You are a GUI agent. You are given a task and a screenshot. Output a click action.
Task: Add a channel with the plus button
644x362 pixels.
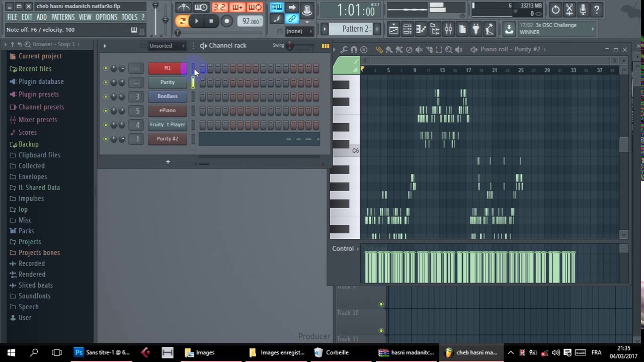pyautogui.click(x=168, y=162)
